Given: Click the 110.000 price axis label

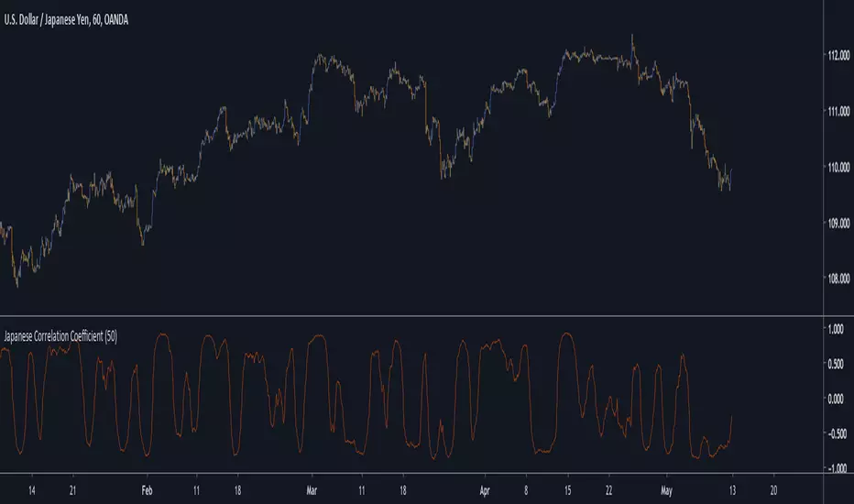Looking at the screenshot, I should pyautogui.click(x=838, y=168).
